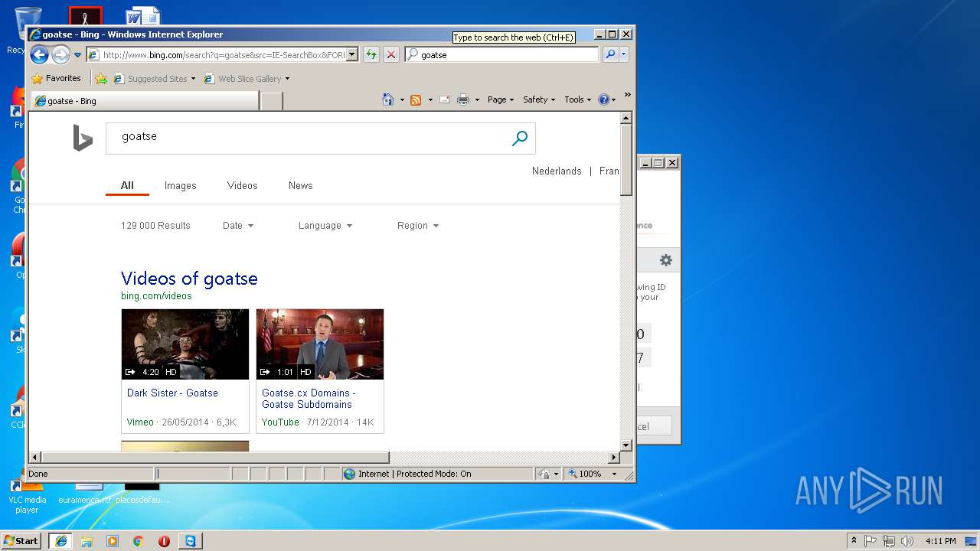Open a new blank tab

click(x=272, y=101)
